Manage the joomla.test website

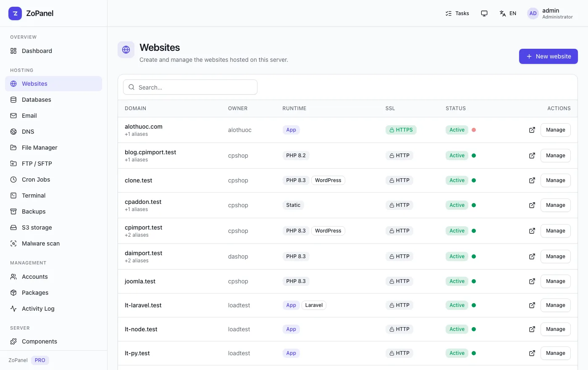coord(556,281)
